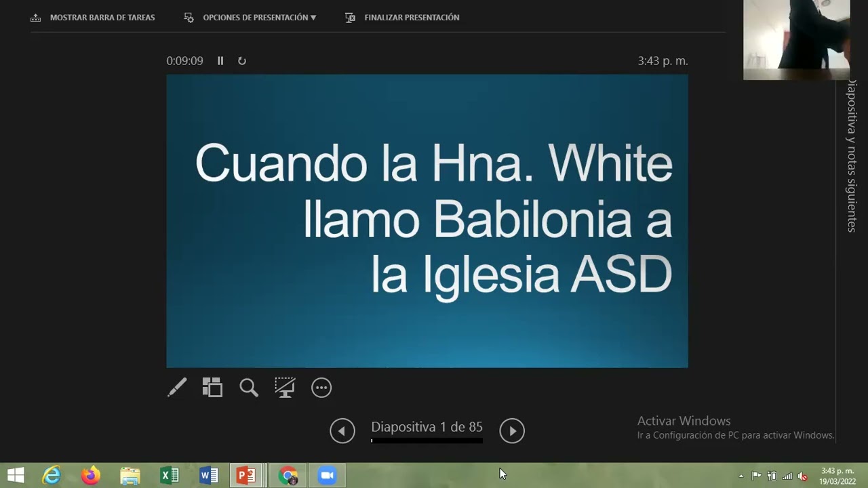
Task: Open more slideshow options ellipsis
Action: 321,388
